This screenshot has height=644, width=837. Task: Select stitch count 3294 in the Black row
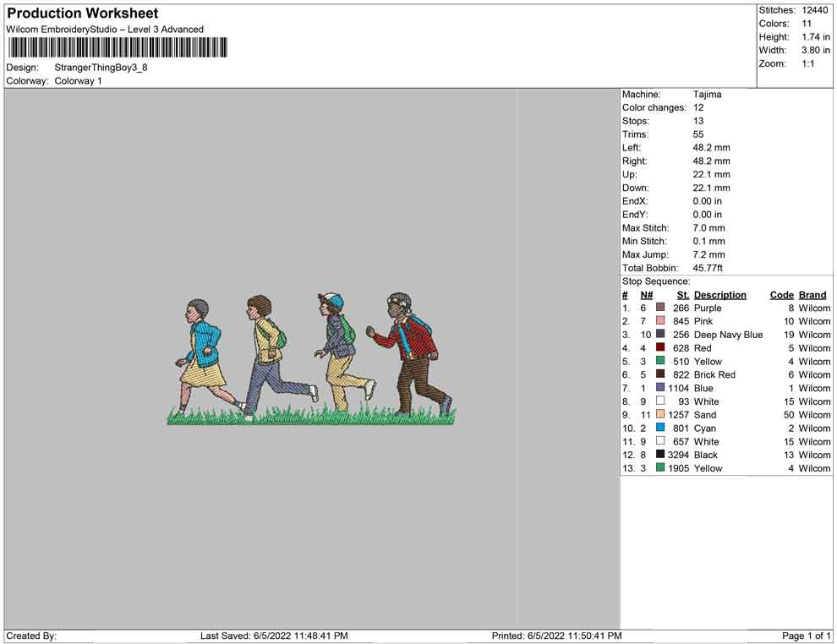(x=678, y=455)
